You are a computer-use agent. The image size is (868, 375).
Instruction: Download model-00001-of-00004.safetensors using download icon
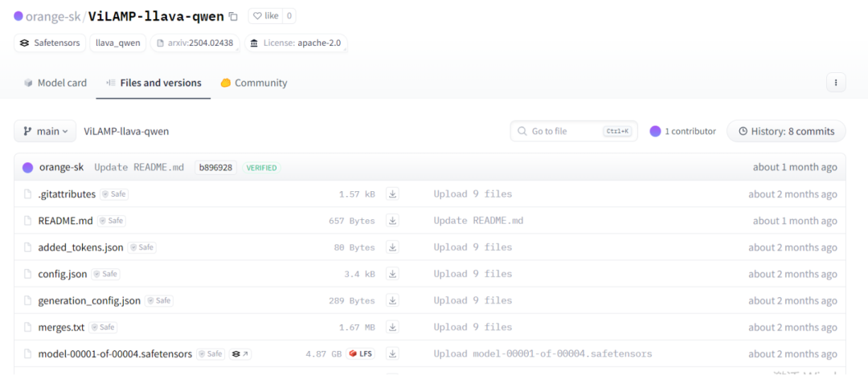tap(392, 354)
